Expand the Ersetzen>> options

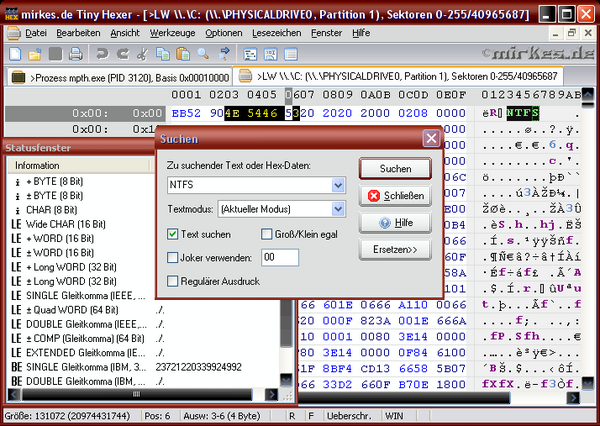click(395, 250)
